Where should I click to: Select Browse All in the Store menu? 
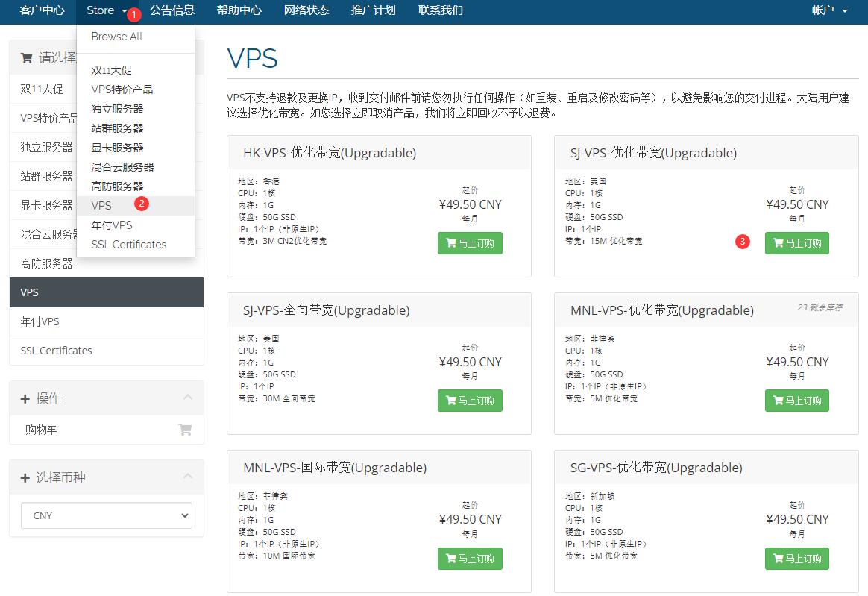[x=117, y=37]
